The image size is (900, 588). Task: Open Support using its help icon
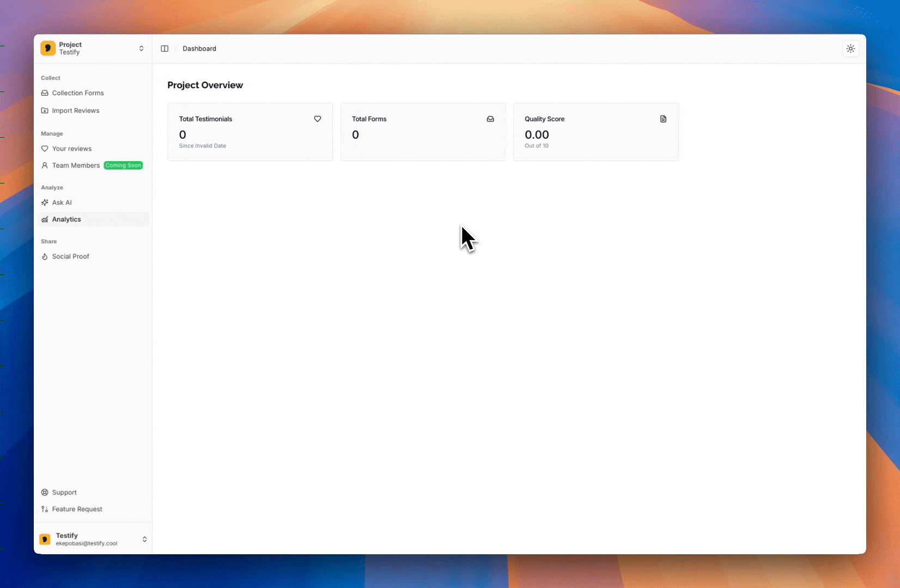[45, 492]
